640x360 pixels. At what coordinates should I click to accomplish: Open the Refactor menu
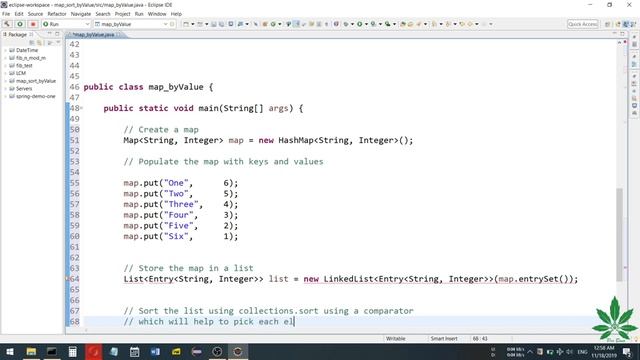[x=57, y=14]
